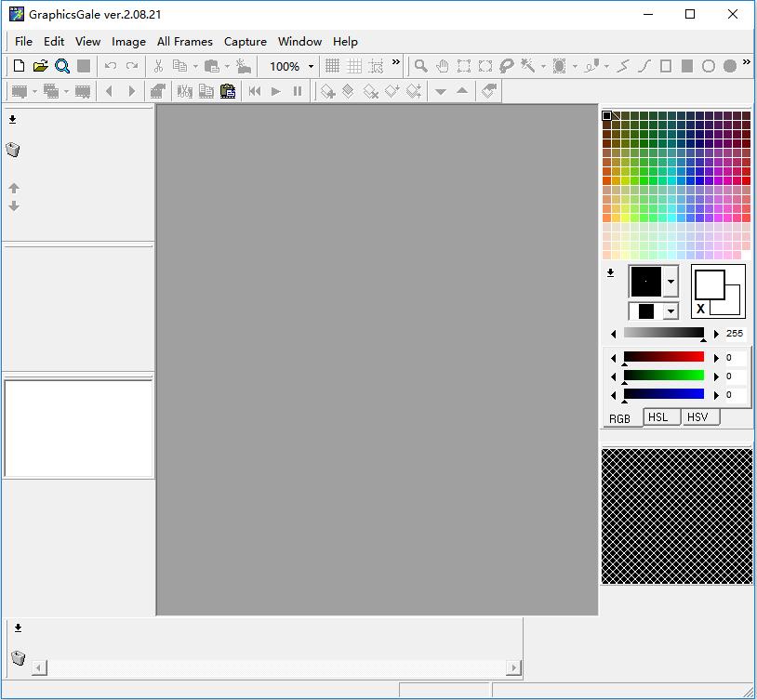Viewport: 757px width, 700px height.
Task: Expand hidden items on the grid toolbar
Action: coord(396,61)
